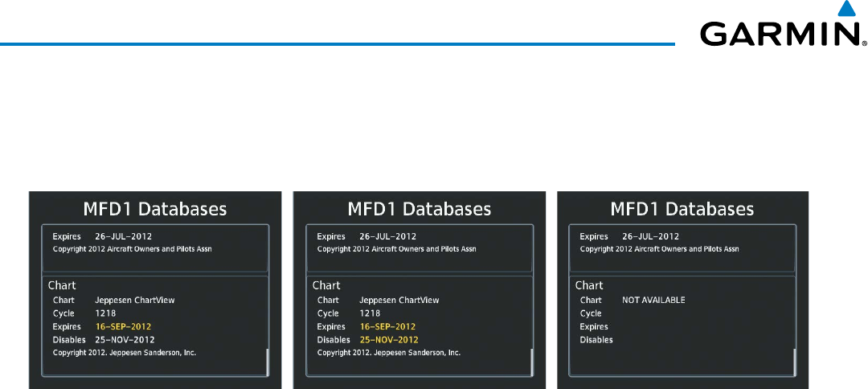Select the yellow Disables date 25-NOV-2012
The width and height of the screenshot is (868, 389).
coord(389,340)
